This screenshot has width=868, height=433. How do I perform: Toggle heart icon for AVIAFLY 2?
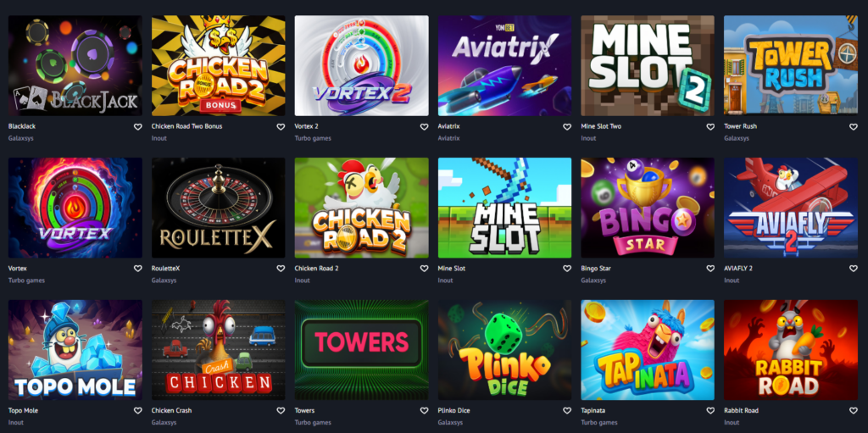[x=853, y=269]
